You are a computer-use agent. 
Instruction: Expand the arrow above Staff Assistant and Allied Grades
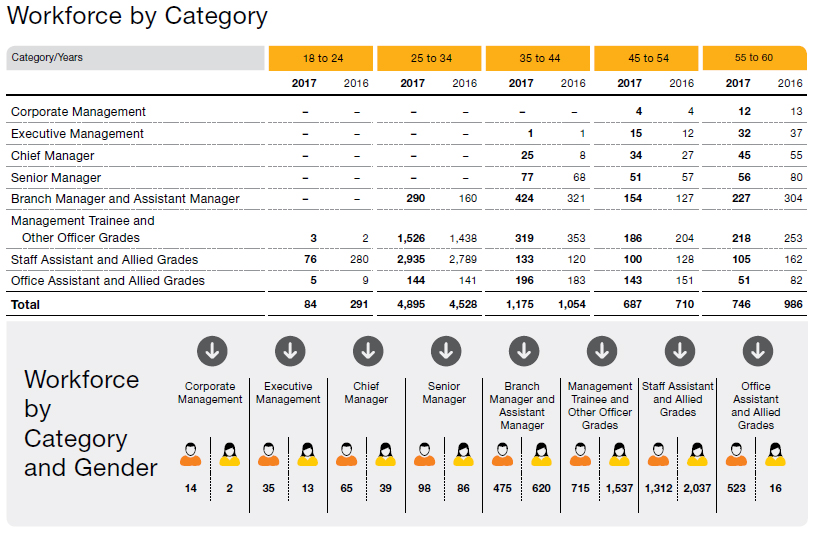point(679,351)
